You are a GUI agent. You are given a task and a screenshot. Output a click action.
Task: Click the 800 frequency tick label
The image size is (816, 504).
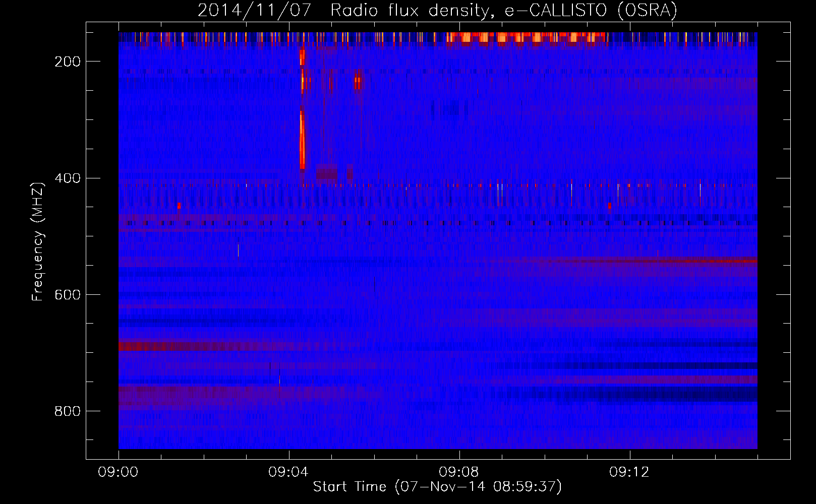pyautogui.click(x=67, y=412)
